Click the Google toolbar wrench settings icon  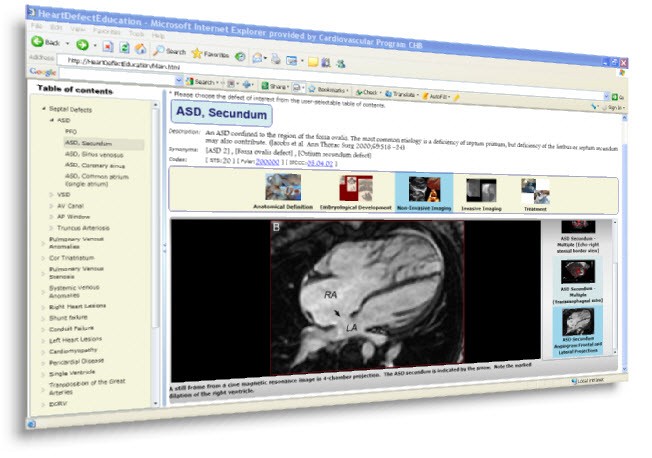(x=594, y=106)
